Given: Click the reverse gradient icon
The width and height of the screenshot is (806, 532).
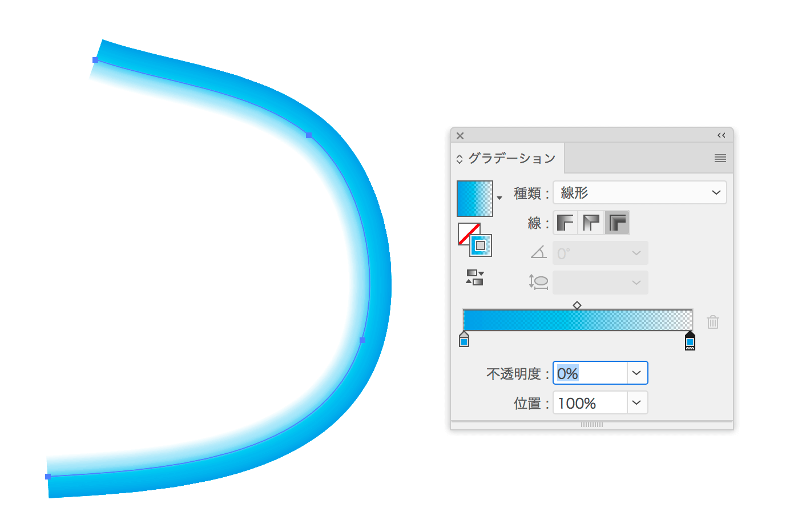Looking at the screenshot, I should [475, 277].
